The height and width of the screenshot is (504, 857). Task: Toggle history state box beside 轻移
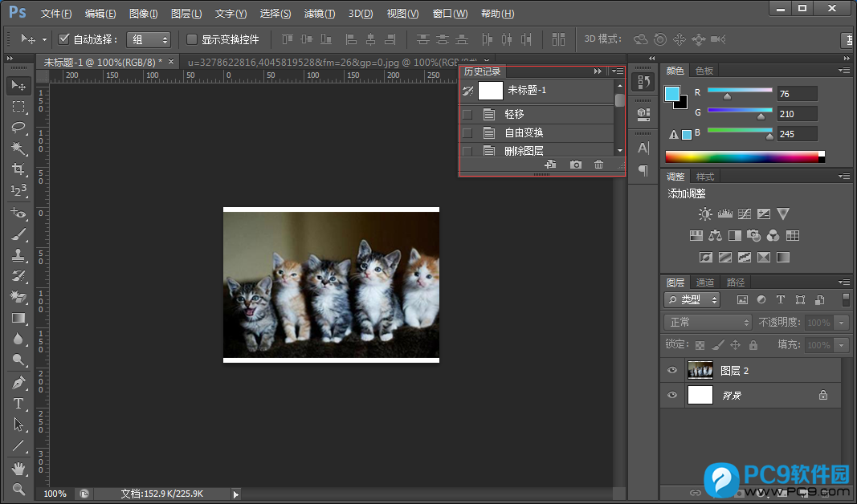467,115
